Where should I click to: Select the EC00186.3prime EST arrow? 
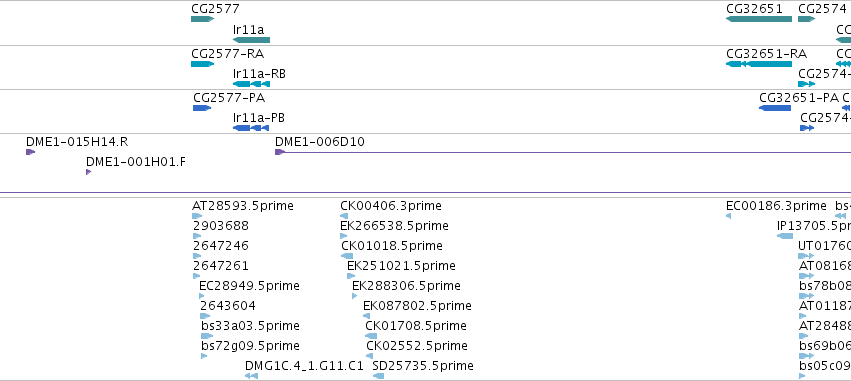[728, 216]
